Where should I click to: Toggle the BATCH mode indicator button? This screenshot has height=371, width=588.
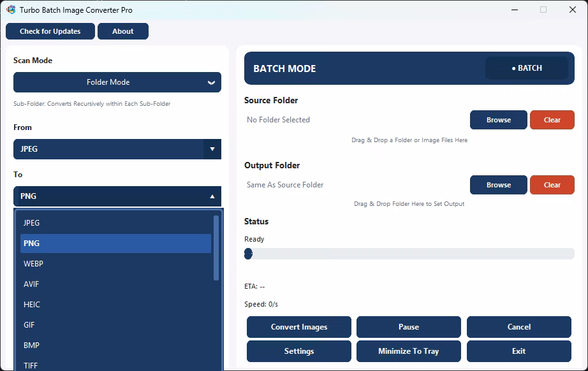tap(527, 68)
